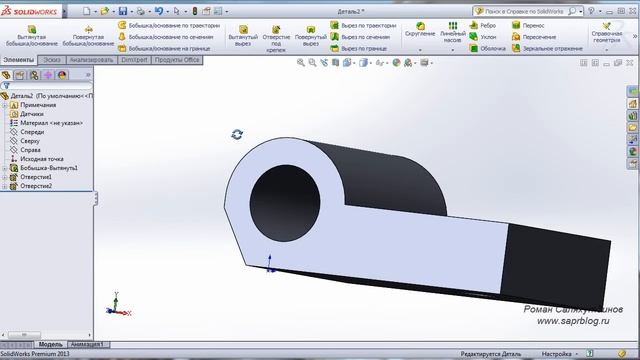Open the Линейный массив dropdown arrow
Screen dimensions: 640x360
[453, 50]
